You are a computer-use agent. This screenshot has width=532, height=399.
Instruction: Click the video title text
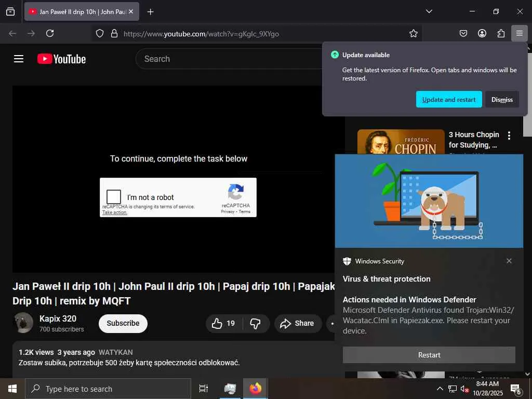(174, 294)
